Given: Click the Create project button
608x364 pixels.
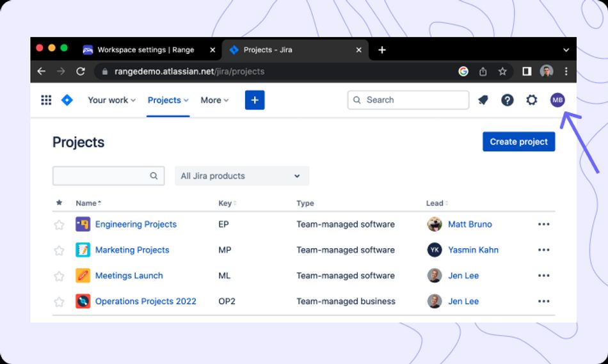Looking at the screenshot, I should [519, 141].
